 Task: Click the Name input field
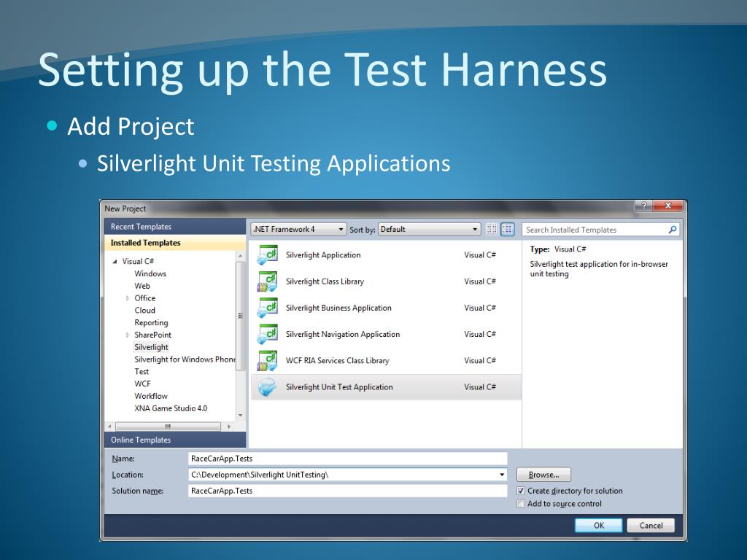[x=348, y=459]
